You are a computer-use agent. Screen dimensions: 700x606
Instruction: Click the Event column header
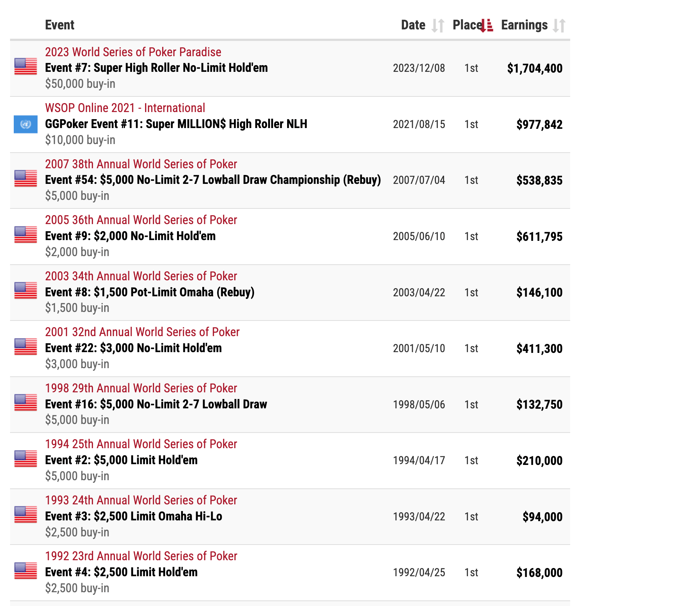pyautogui.click(x=60, y=25)
